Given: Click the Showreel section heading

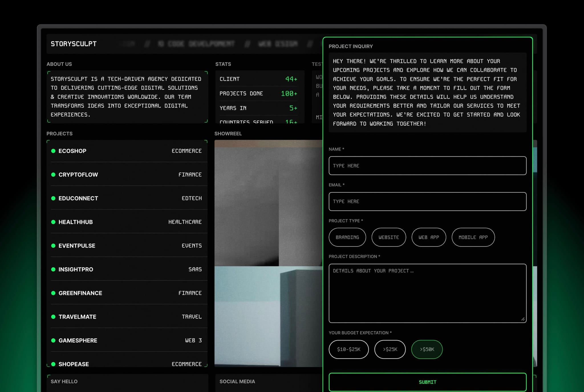Looking at the screenshot, I should click(228, 134).
